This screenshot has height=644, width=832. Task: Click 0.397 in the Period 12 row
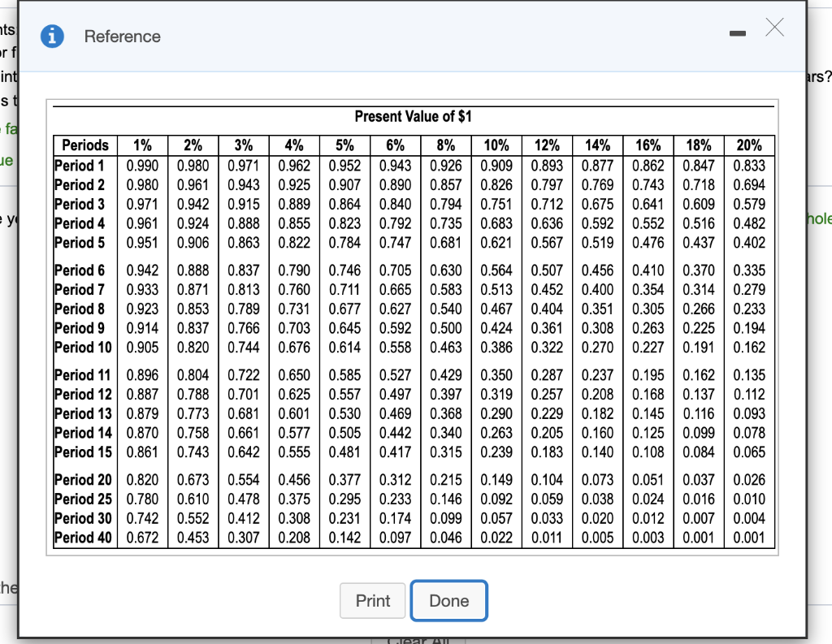click(x=446, y=395)
